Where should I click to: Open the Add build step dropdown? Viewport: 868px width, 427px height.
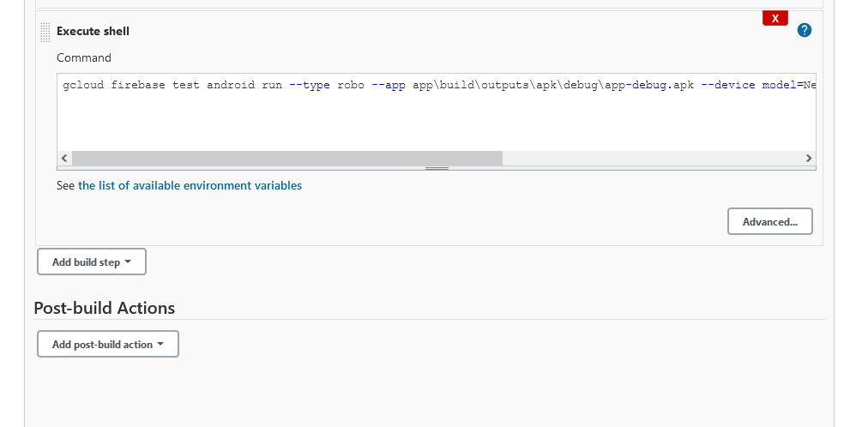[x=92, y=262]
